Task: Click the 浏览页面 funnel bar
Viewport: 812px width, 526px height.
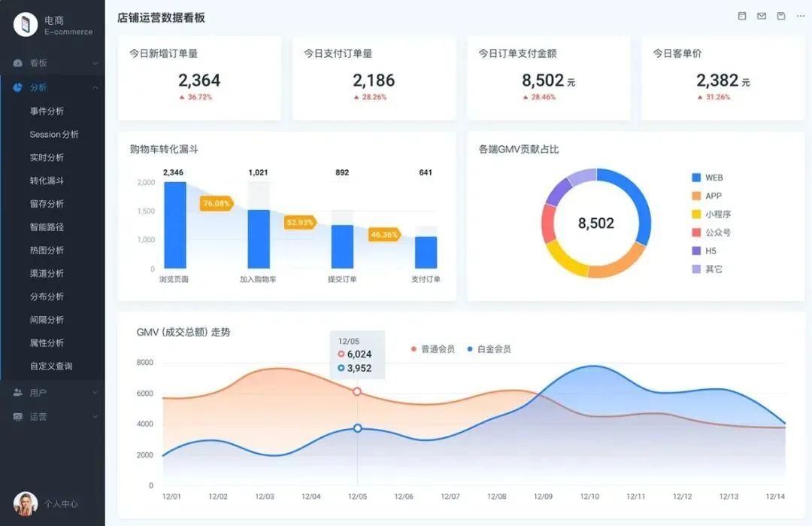Action: pyautogui.click(x=175, y=225)
